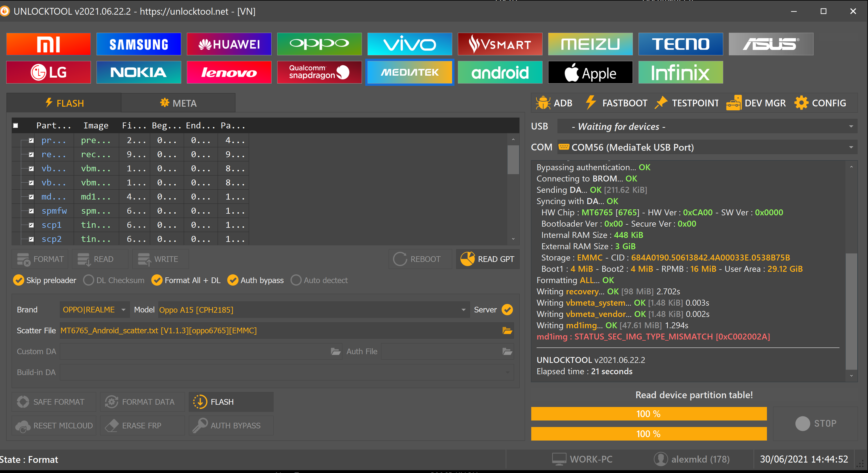Click the SAFE FORMAT button
868x473 pixels.
point(54,402)
